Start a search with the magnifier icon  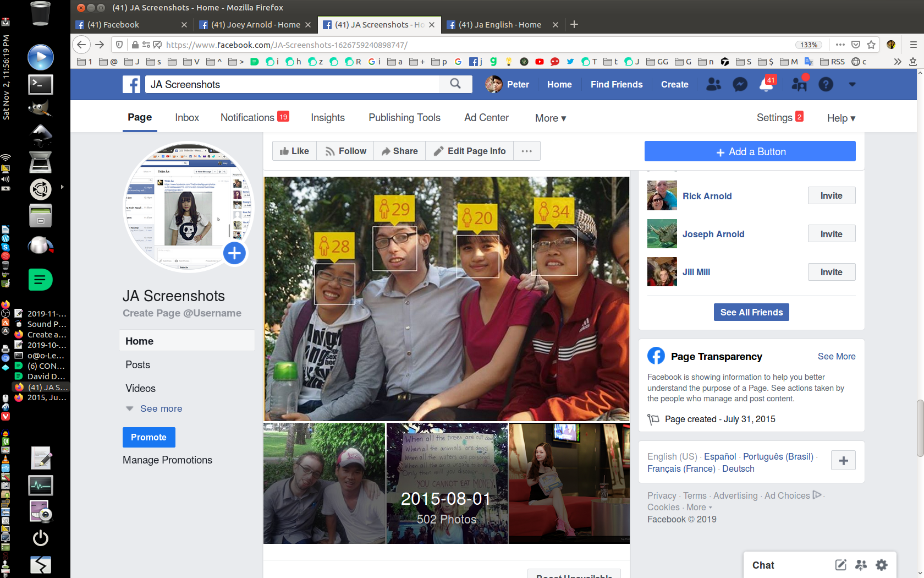pyautogui.click(x=455, y=84)
